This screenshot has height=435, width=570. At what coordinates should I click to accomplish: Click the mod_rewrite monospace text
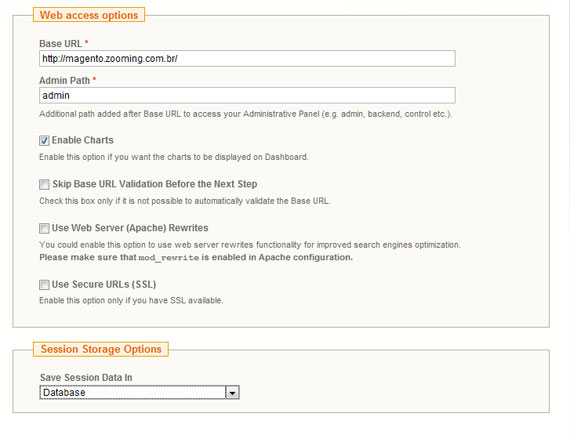coord(169,258)
